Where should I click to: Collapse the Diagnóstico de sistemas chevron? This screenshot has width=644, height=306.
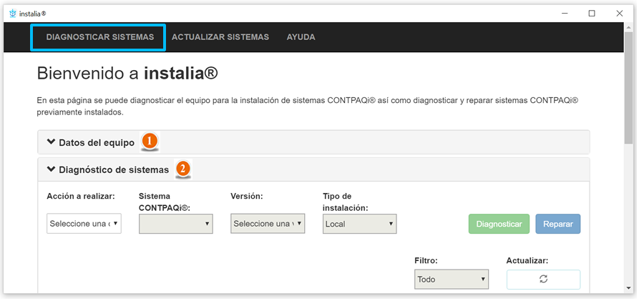tap(51, 169)
